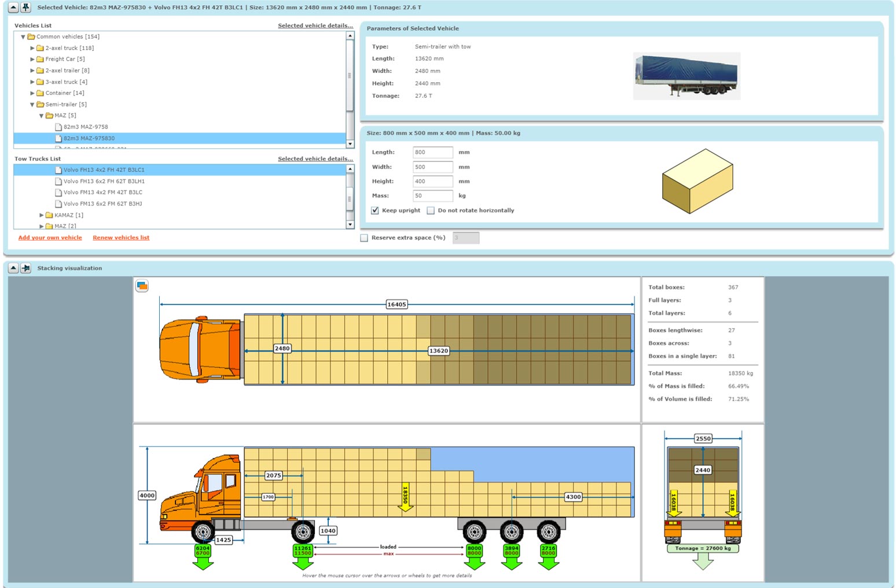Click the box Length input field

click(x=432, y=152)
